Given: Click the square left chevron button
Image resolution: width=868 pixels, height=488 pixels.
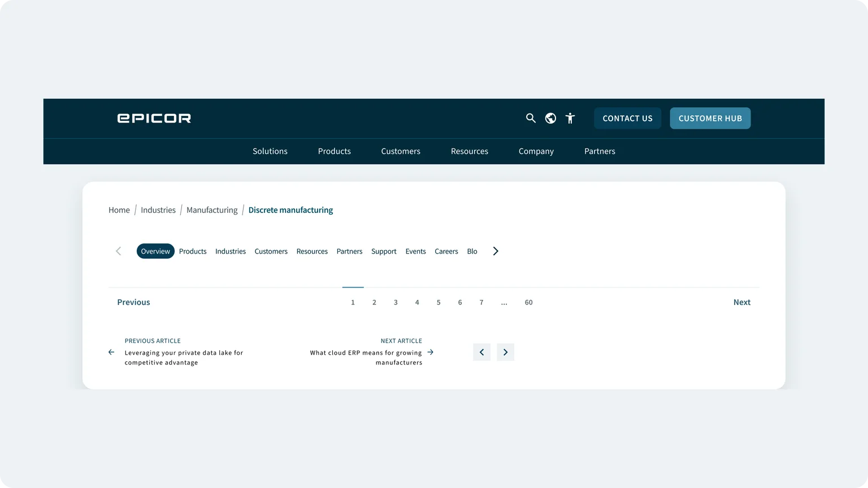Looking at the screenshot, I should coord(481,352).
